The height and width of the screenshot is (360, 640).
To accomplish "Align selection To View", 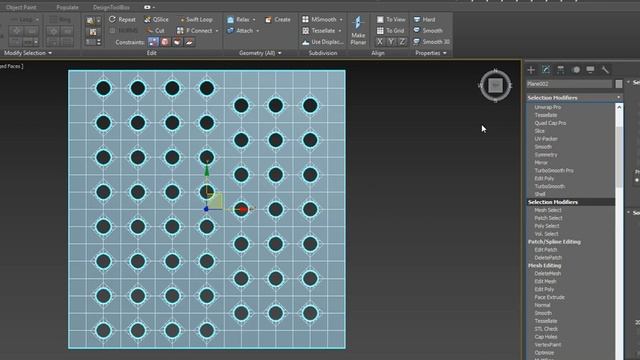I will tap(391, 19).
